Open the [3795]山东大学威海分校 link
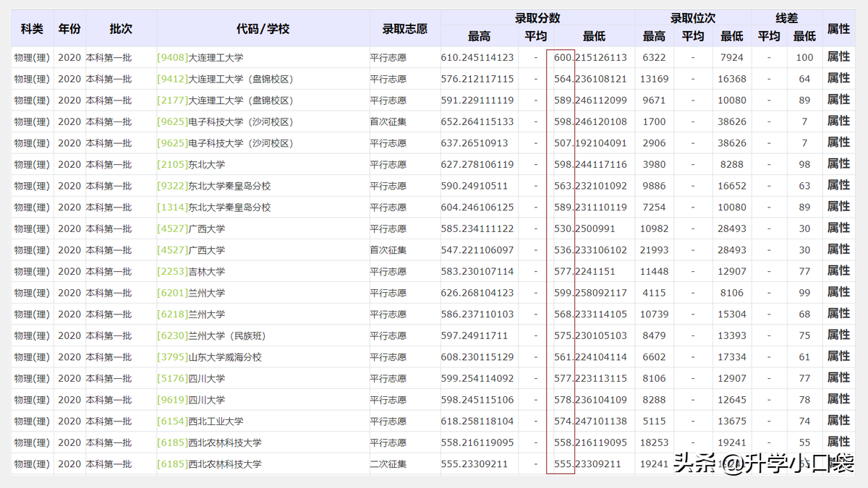The image size is (868, 488). pos(210,357)
